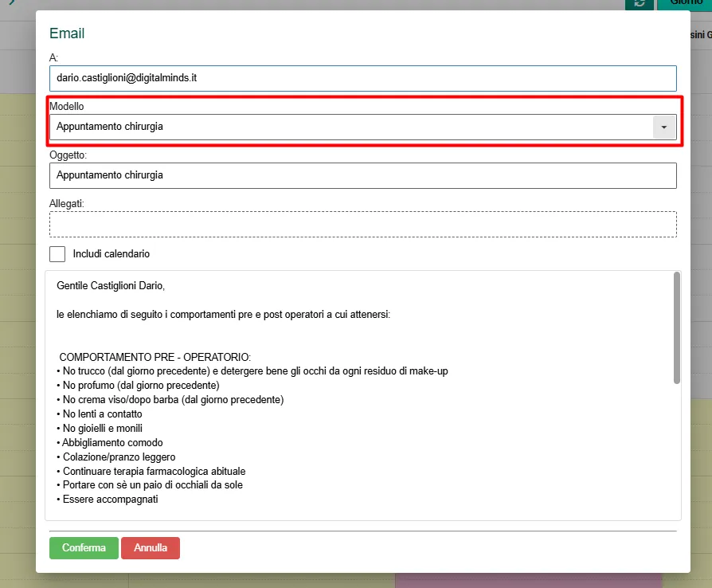Image resolution: width=712 pixels, height=588 pixels.
Task: Open the Modello template dropdown
Action: pos(363,126)
